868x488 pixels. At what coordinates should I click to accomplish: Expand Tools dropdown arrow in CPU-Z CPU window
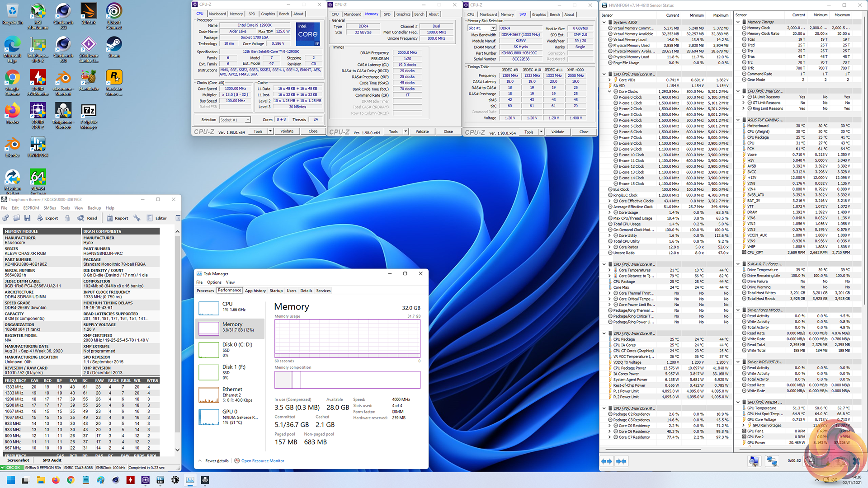[270, 131]
